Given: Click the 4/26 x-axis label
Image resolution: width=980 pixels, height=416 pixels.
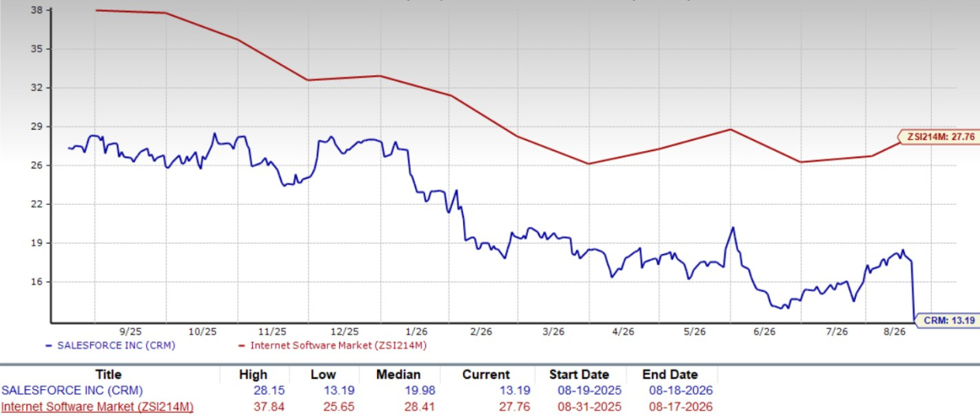Looking at the screenshot, I should click(624, 332).
